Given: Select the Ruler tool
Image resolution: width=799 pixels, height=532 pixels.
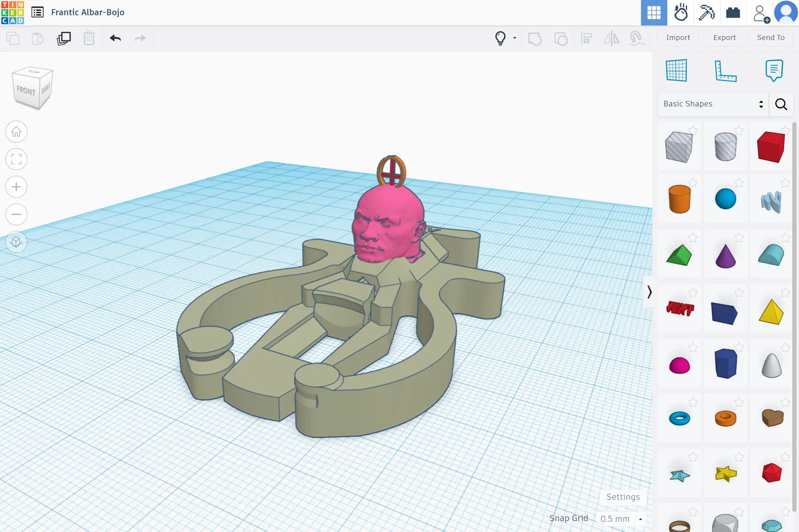Looking at the screenshot, I should point(725,70).
